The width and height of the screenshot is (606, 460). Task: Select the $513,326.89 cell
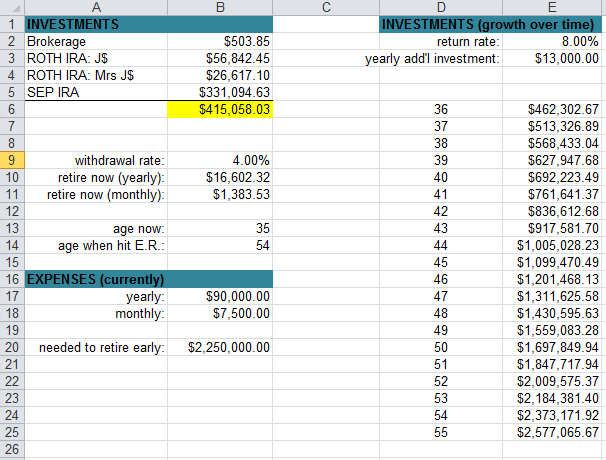552,126
